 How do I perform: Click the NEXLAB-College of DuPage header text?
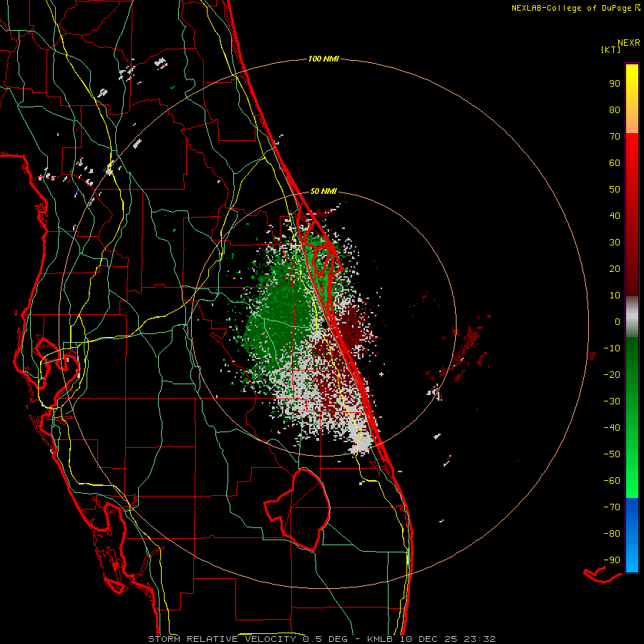pyautogui.click(x=575, y=8)
